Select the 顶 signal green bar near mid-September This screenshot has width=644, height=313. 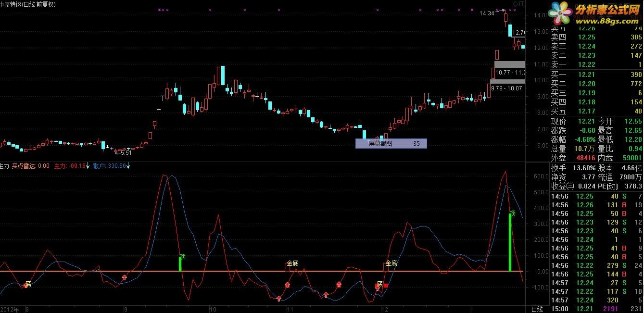(x=180, y=263)
